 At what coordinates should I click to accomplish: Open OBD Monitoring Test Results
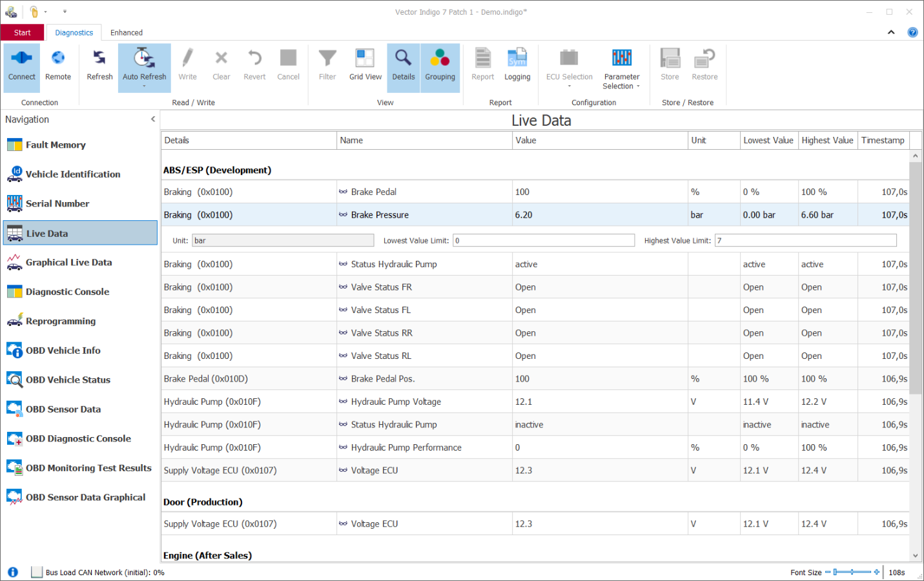(x=80, y=468)
